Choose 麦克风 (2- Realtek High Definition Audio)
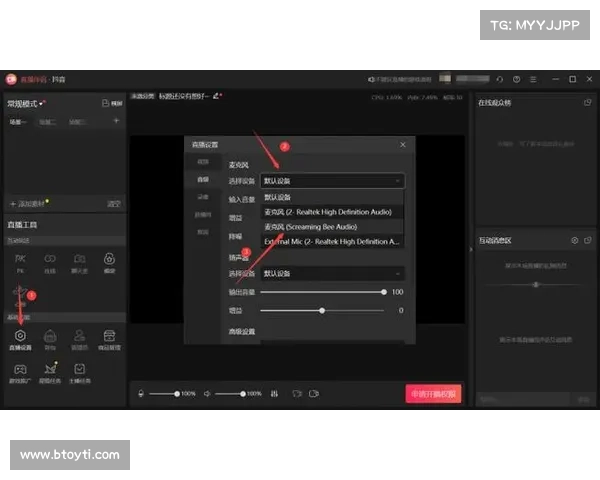600x480 pixels. click(332, 212)
